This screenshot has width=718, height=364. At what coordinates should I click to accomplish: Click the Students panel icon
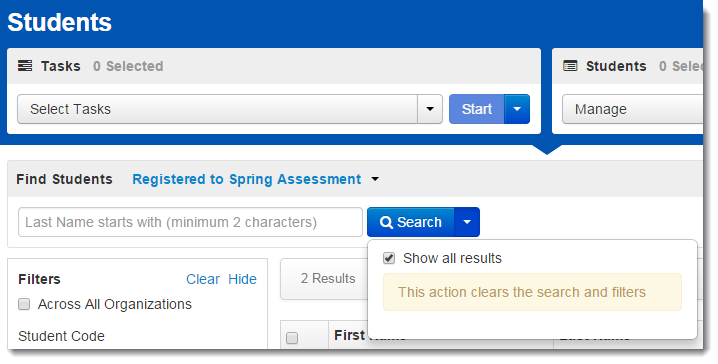tap(570, 66)
